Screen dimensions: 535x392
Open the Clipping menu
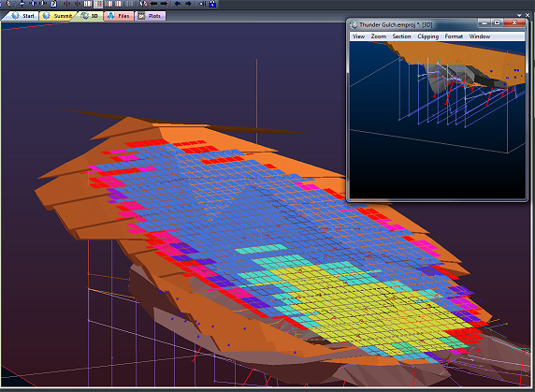point(428,36)
